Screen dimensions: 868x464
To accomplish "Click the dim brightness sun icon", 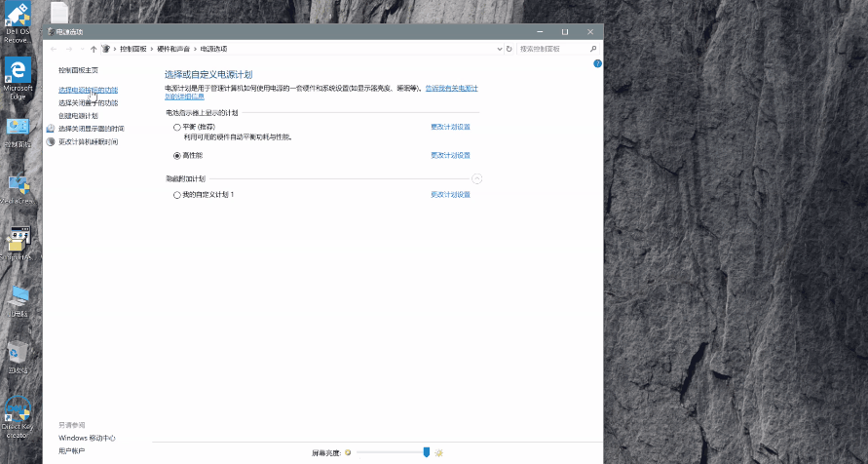I will [x=348, y=452].
